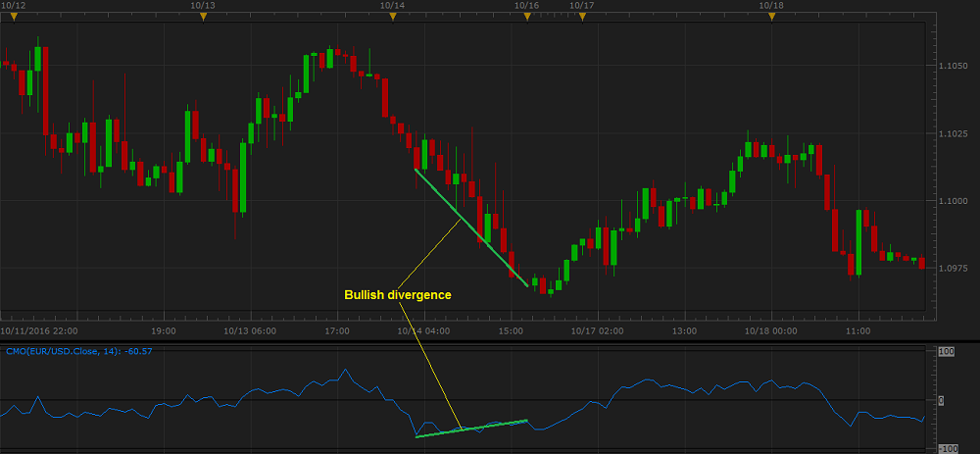Viewport: 980px width, 454px height.
Task: Click the 10/17 02:00 time axis label
Action: coord(597,331)
